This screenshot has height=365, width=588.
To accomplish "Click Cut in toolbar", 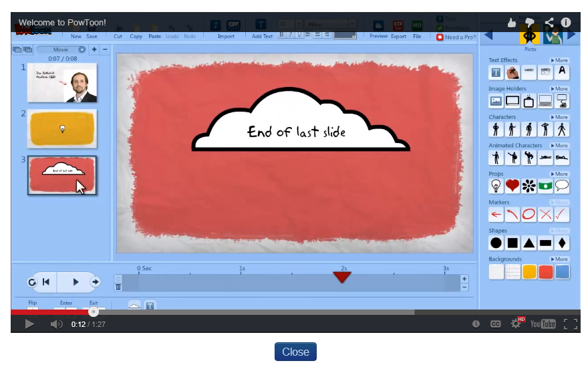I will [118, 32].
